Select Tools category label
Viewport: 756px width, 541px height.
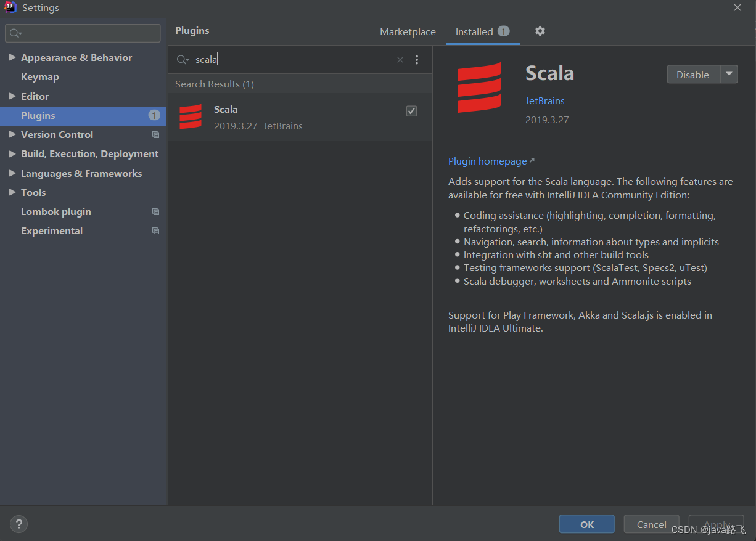[x=33, y=193]
